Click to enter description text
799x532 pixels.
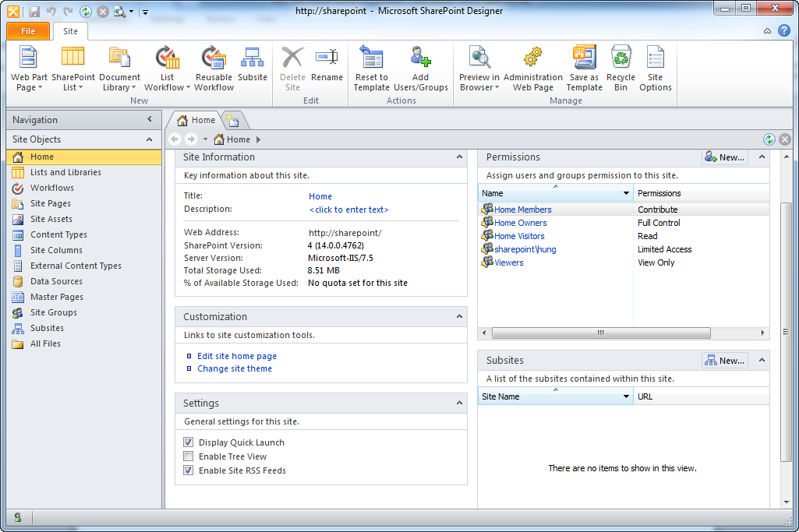click(349, 210)
